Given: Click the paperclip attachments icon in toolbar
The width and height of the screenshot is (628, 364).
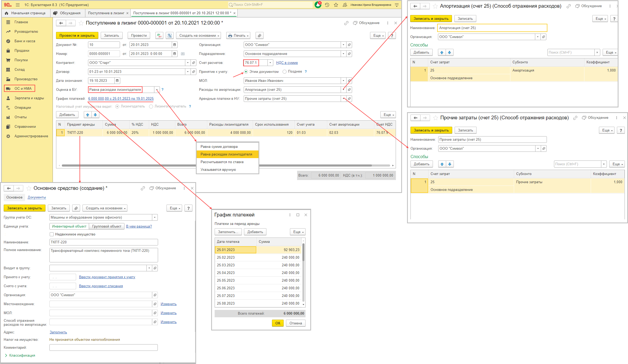Looking at the screenshot, I should coord(260,36).
